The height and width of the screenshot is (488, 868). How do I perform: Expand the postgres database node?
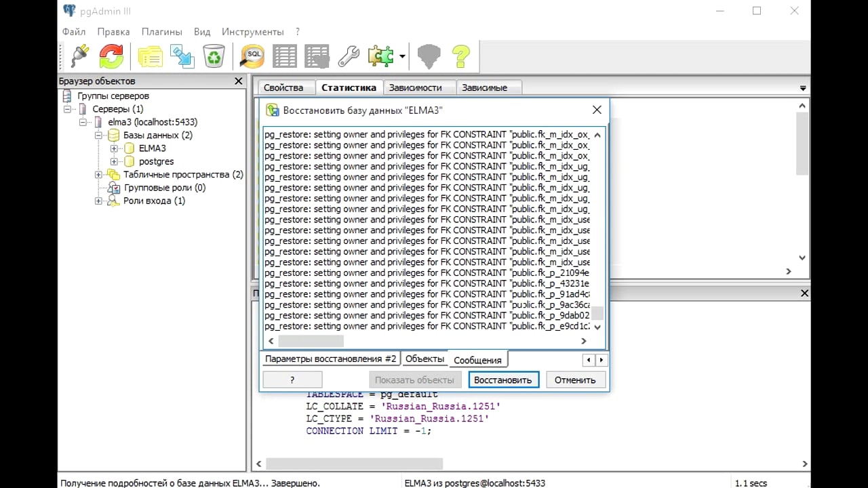[113, 161]
